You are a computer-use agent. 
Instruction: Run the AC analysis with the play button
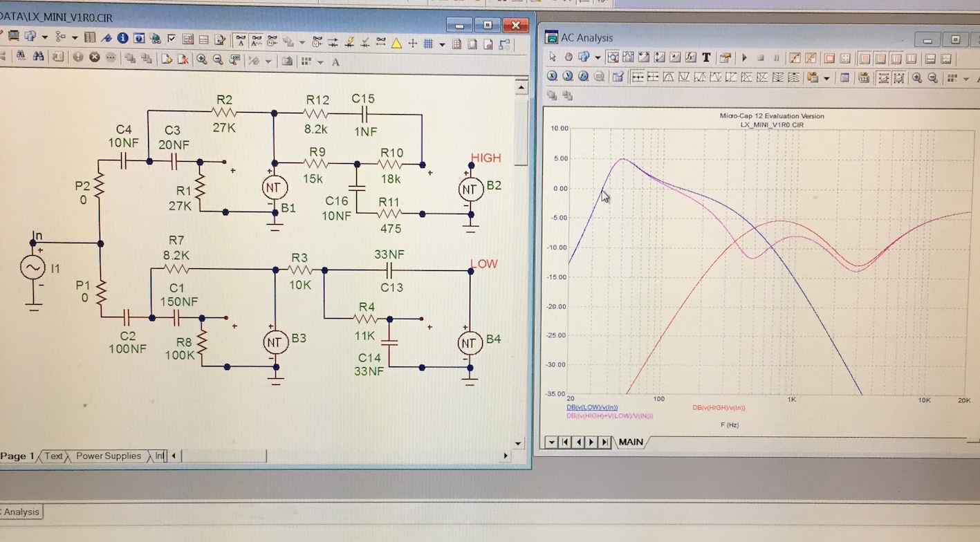click(744, 57)
